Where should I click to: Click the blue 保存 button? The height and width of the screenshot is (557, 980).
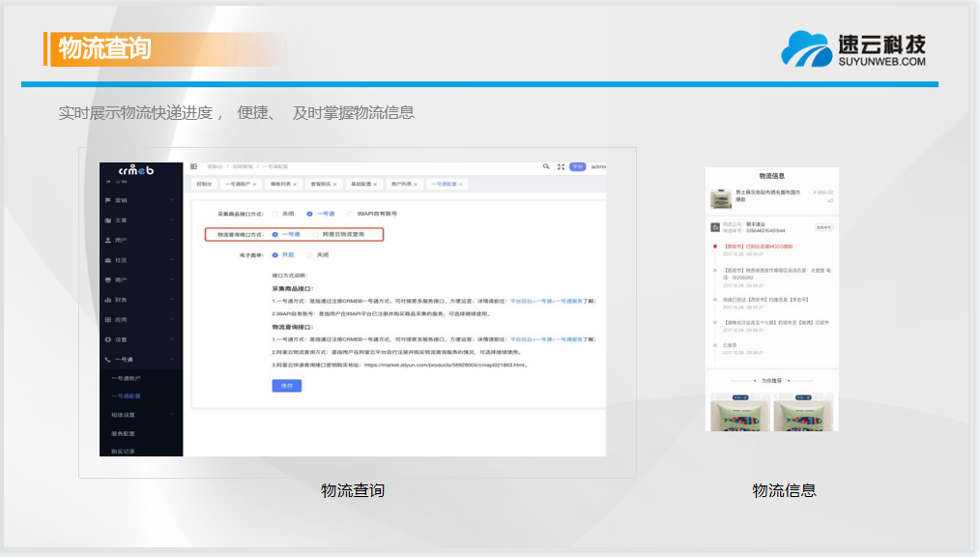pyautogui.click(x=286, y=385)
